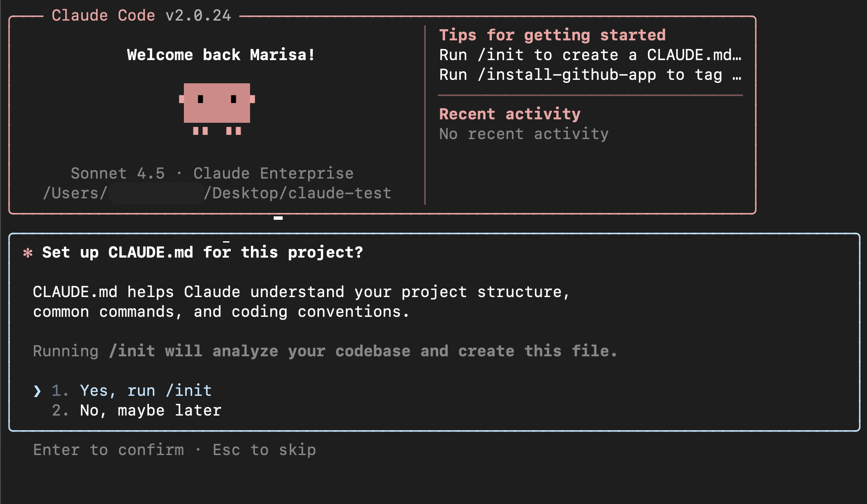Click the Welcome back Marisa heading
This screenshot has width=867, height=504.
(221, 55)
